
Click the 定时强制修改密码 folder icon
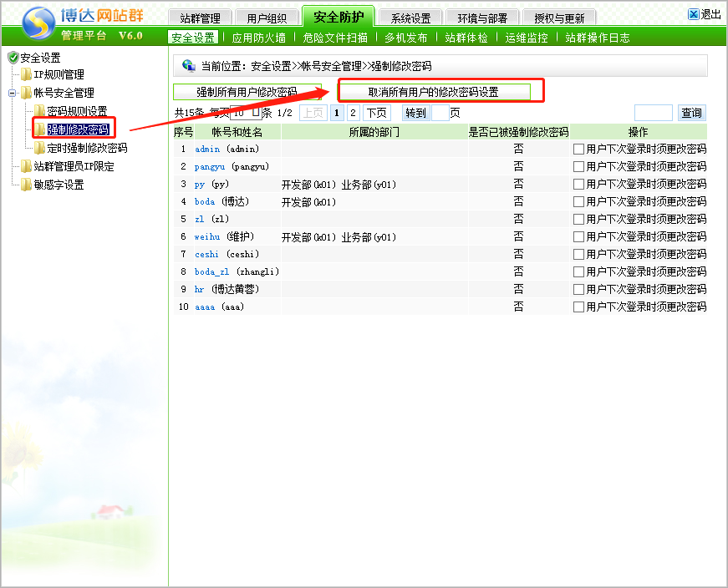point(39,148)
